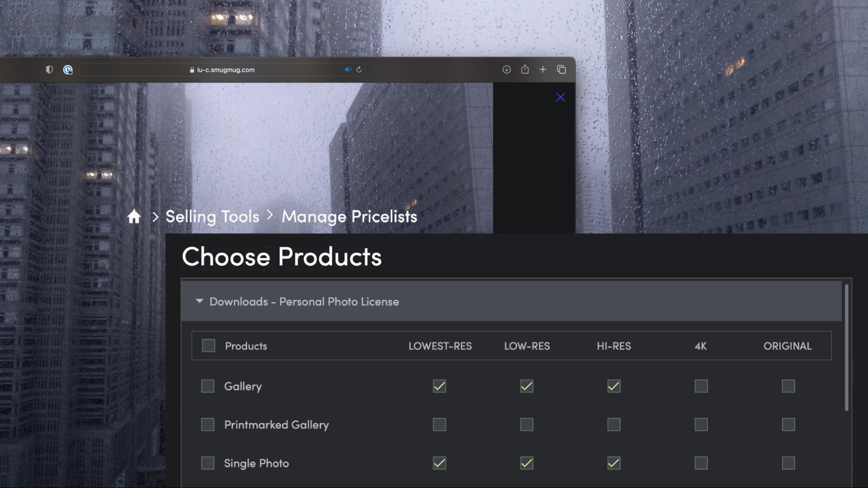The width and height of the screenshot is (868, 488).
Task: Open new tab with plus icon
Action: click(x=543, y=69)
